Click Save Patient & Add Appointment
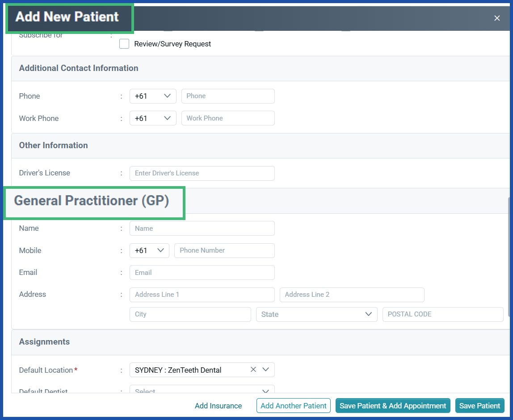This screenshot has height=420, width=513. point(392,406)
